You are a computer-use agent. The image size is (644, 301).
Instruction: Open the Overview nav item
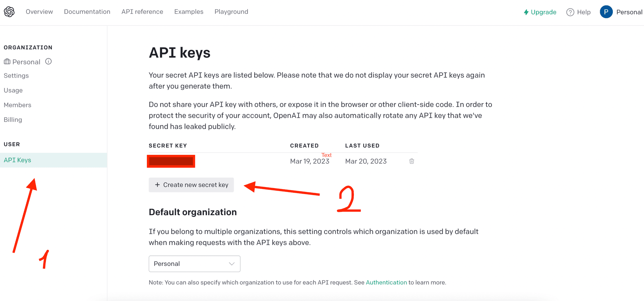pos(39,12)
